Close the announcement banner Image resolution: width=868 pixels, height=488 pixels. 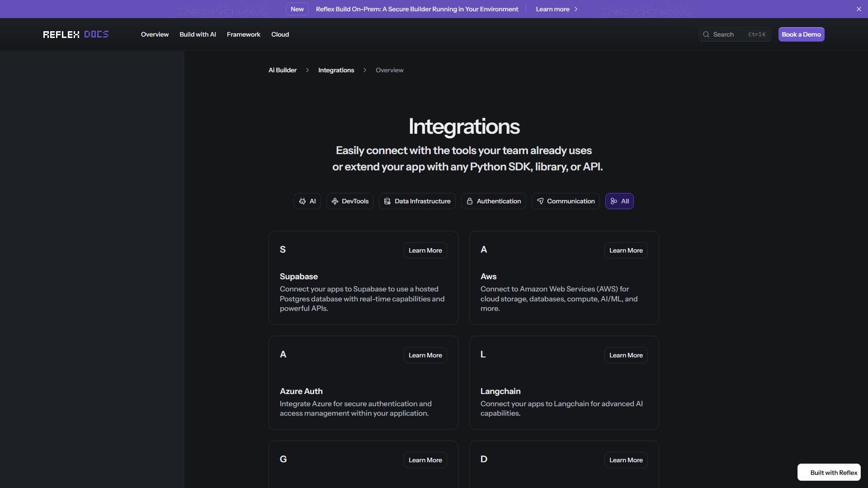(x=859, y=9)
